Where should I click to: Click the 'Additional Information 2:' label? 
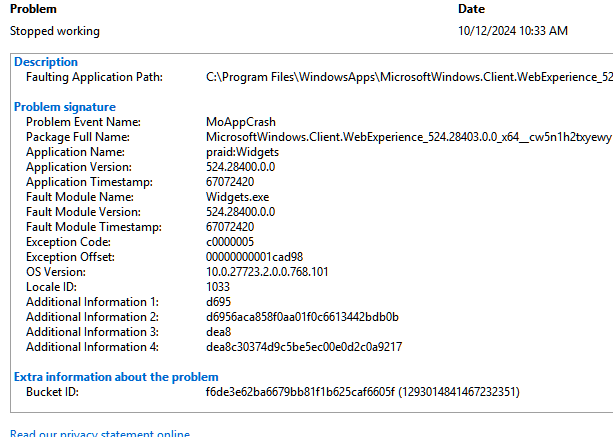(92, 317)
